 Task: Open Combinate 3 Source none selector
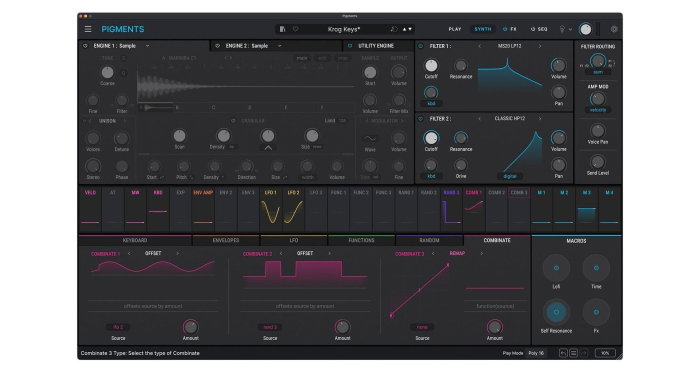(x=422, y=327)
